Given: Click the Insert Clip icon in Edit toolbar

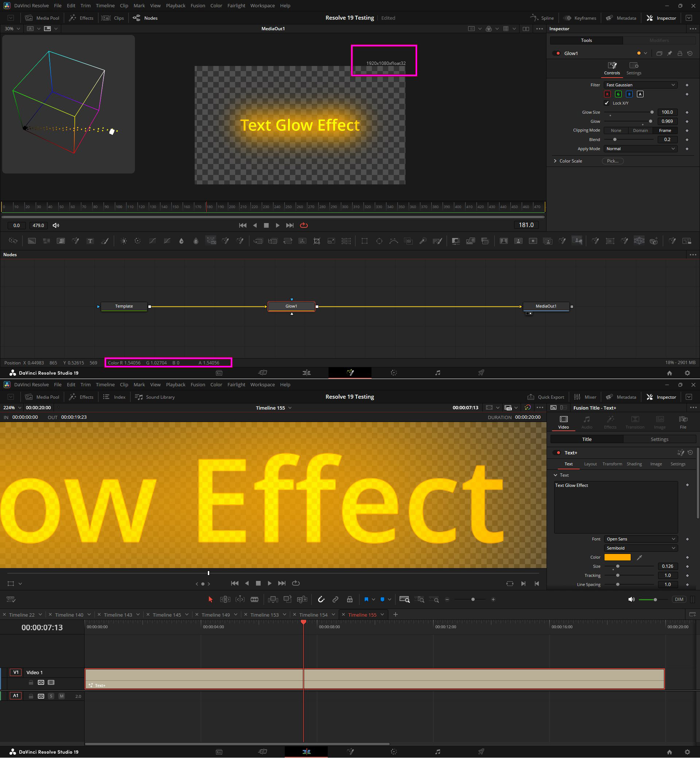Looking at the screenshot, I should (x=273, y=599).
